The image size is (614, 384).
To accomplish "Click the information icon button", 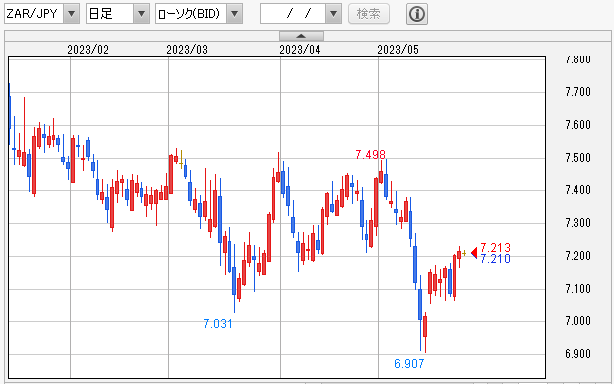I will coord(417,14).
